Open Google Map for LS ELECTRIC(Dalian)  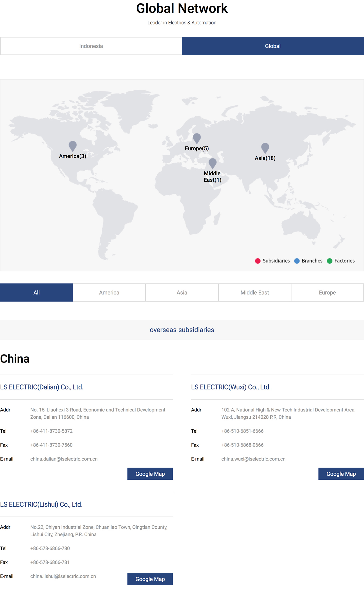[150, 474]
